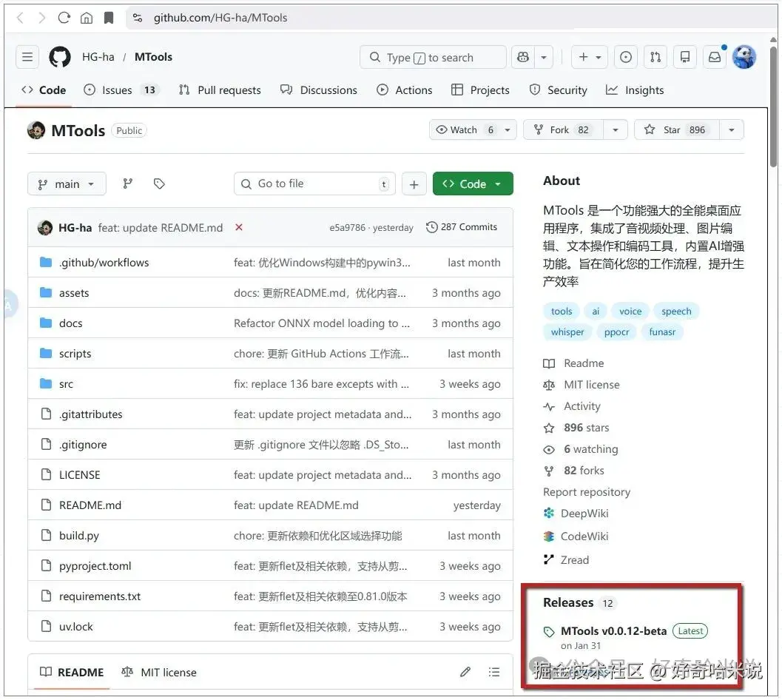This screenshot has height=700, width=782.
Task: Open the Fork options arrow
Action: click(615, 129)
